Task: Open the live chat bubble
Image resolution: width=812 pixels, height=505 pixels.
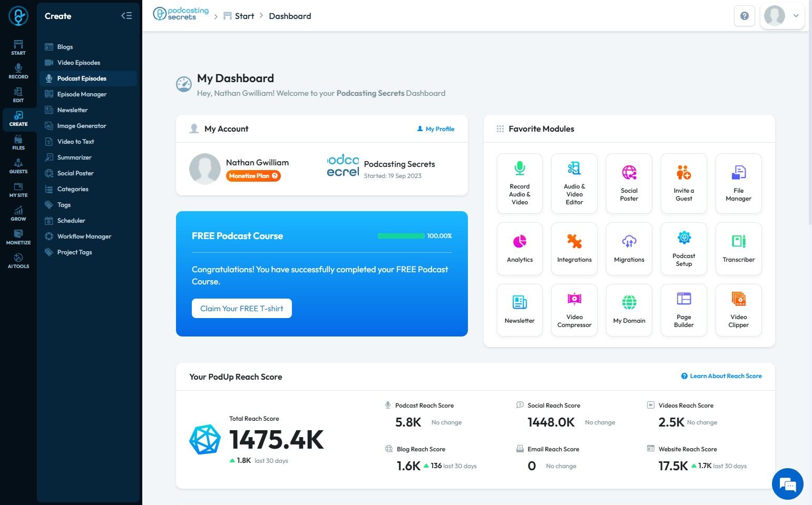Action: [x=787, y=483]
